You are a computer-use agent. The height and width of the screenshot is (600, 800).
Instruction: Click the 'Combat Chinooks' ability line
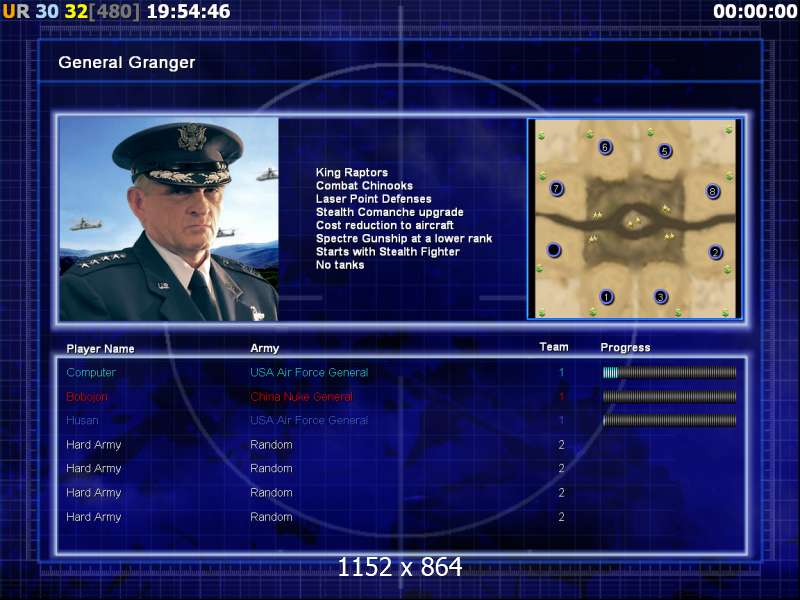364,186
